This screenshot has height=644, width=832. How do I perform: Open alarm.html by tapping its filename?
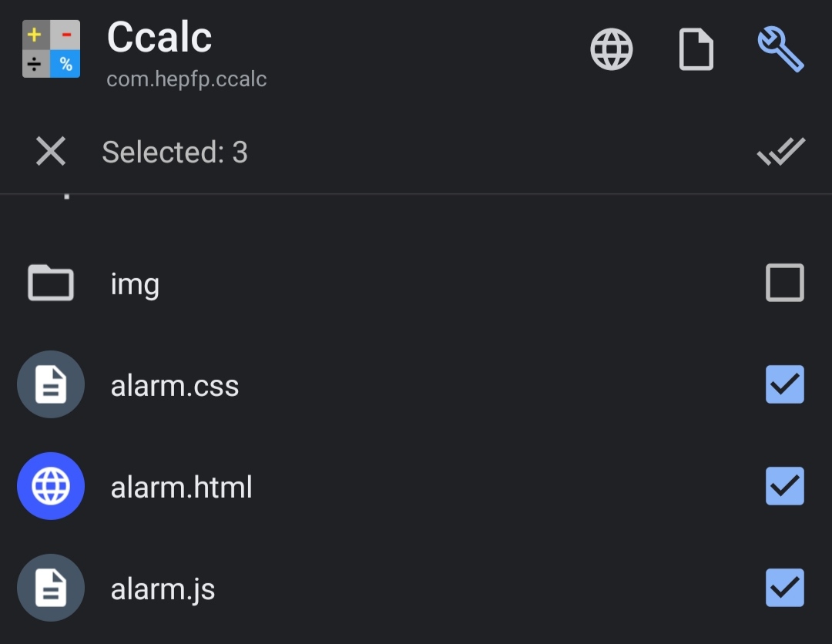coord(182,486)
